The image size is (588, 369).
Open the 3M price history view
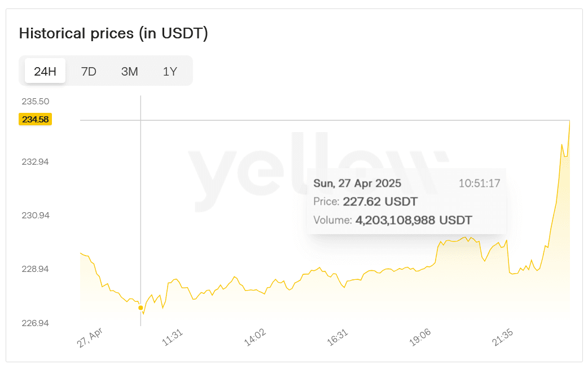(x=129, y=71)
